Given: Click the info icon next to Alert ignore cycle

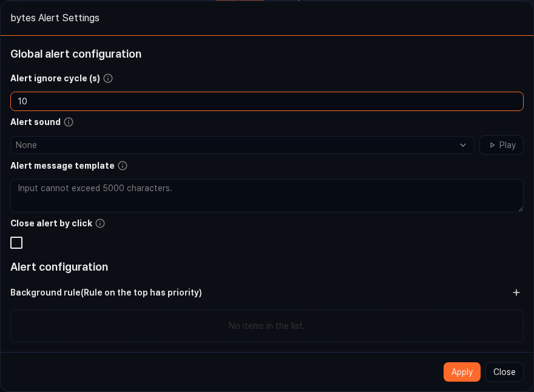Looking at the screenshot, I should [108, 78].
